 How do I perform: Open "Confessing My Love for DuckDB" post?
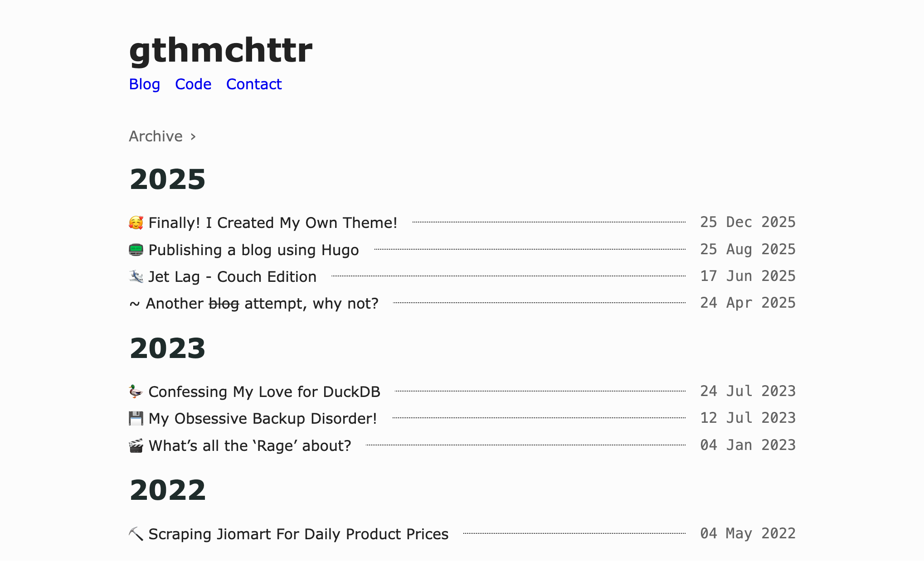click(x=264, y=392)
